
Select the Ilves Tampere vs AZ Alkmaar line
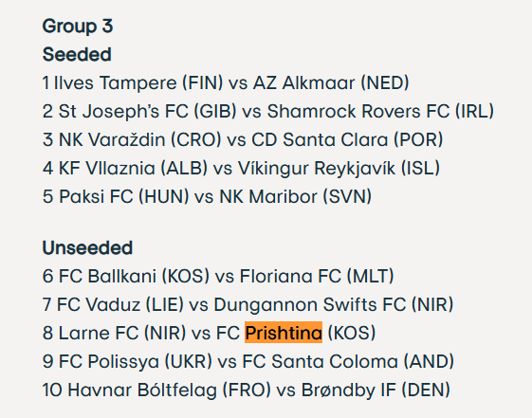[x=226, y=83]
